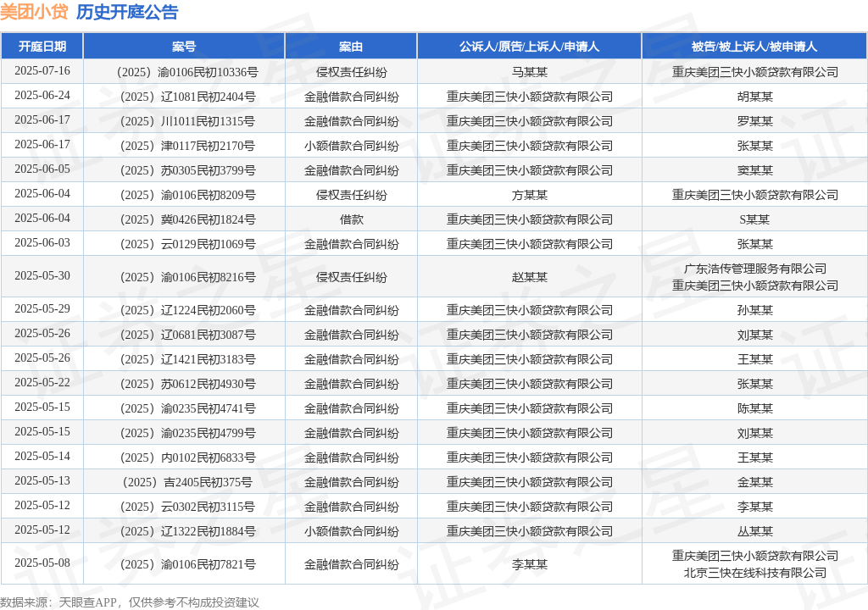Click the 美团小贷 title text
The height and width of the screenshot is (610, 868).
34,12
